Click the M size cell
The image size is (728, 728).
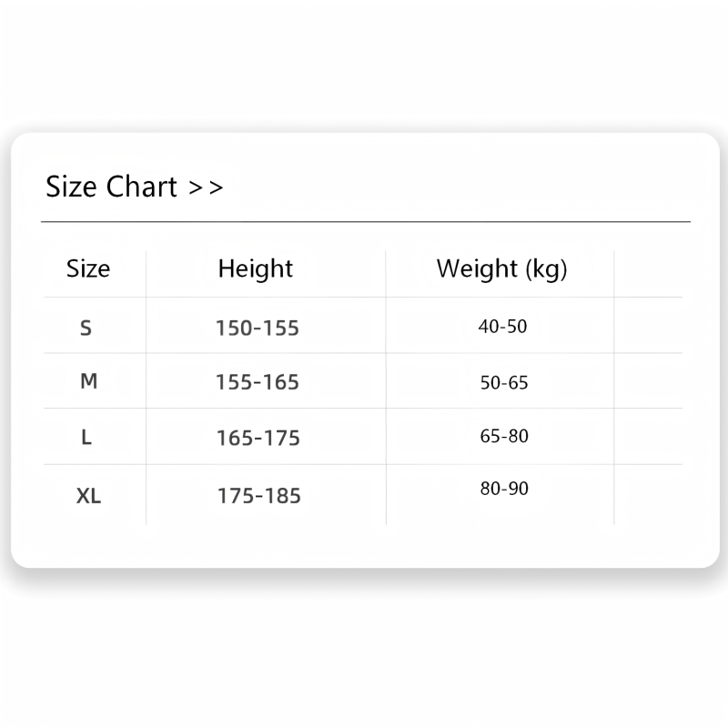tap(88, 381)
